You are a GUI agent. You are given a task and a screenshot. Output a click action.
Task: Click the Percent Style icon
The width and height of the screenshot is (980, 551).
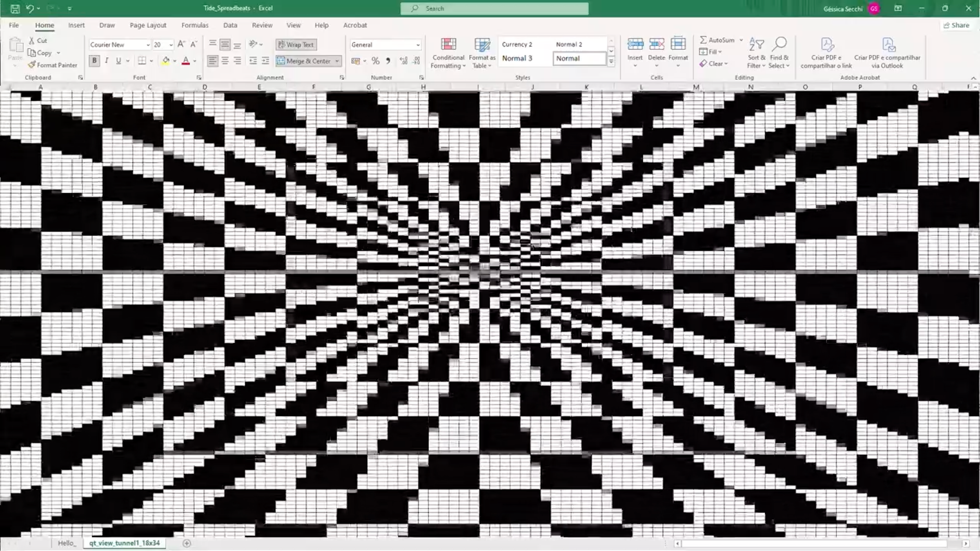376,61
